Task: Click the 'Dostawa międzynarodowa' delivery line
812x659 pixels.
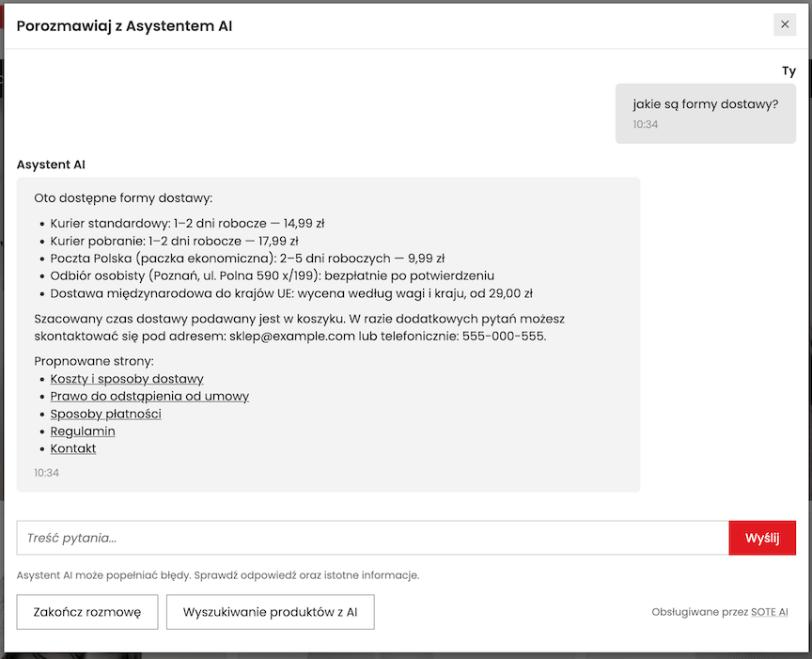Action: coord(291,293)
